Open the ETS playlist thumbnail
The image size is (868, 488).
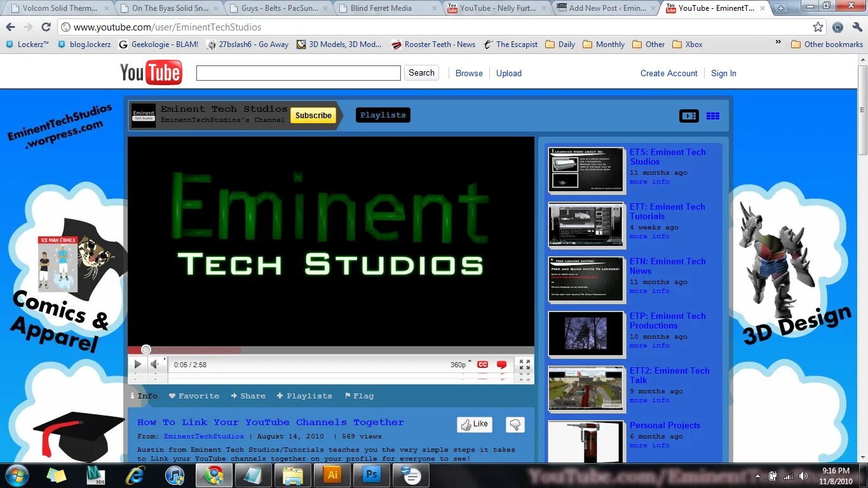(x=586, y=170)
